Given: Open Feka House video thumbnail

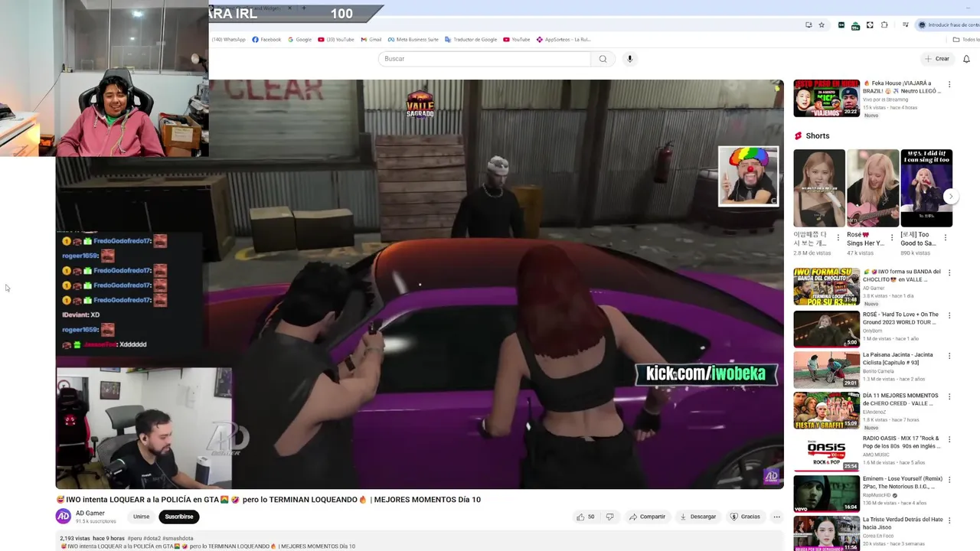Looking at the screenshot, I should (x=826, y=98).
